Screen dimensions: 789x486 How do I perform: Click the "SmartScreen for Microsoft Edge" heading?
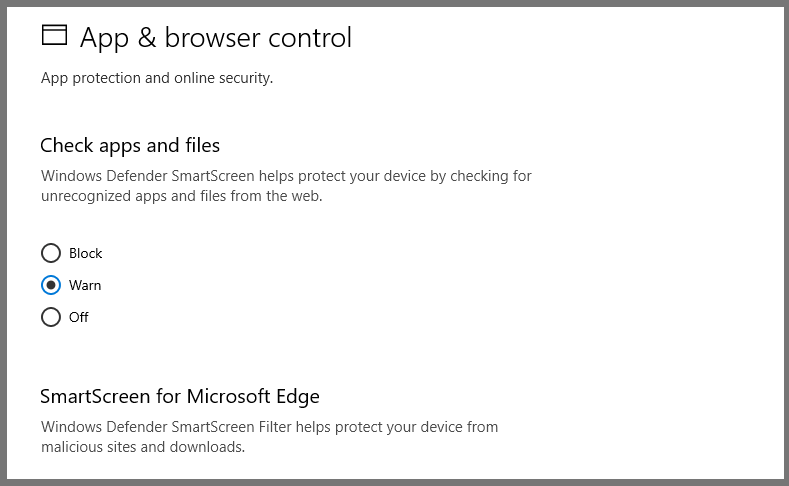pyautogui.click(x=180, y=396)
